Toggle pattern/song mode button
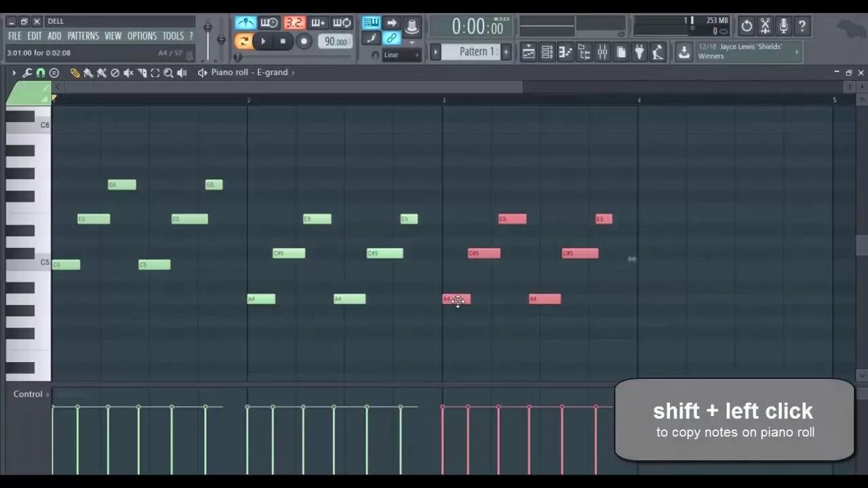The height and width of the screenshot is (488, 868). 243,41
